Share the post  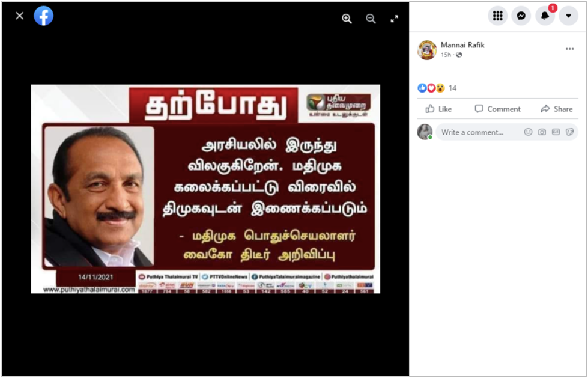coord(557,109)
